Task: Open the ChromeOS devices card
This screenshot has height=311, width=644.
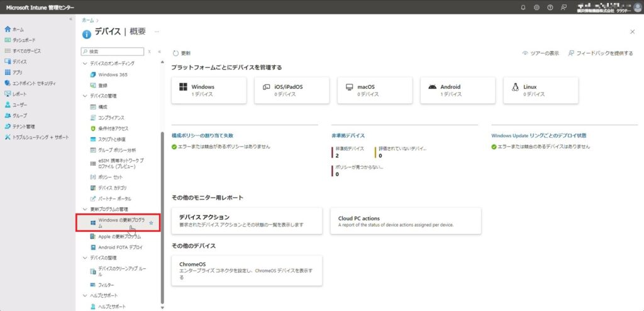Action: (247, 271)
